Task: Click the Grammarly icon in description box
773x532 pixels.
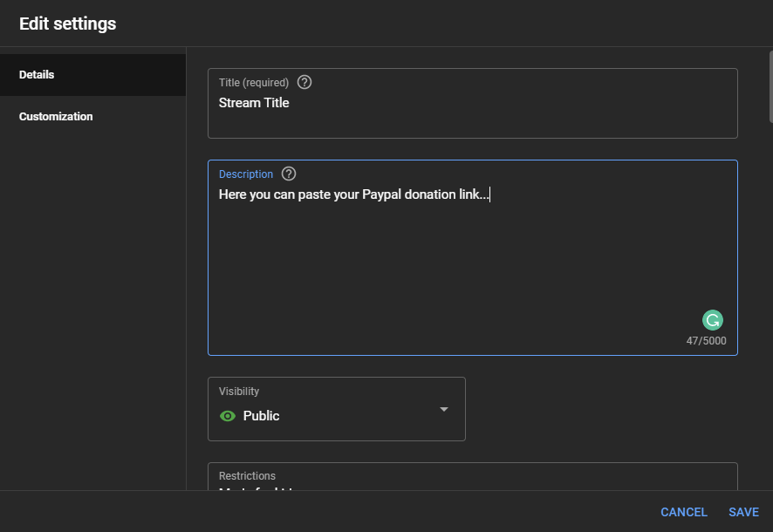Action: click(x=712, y=320)
